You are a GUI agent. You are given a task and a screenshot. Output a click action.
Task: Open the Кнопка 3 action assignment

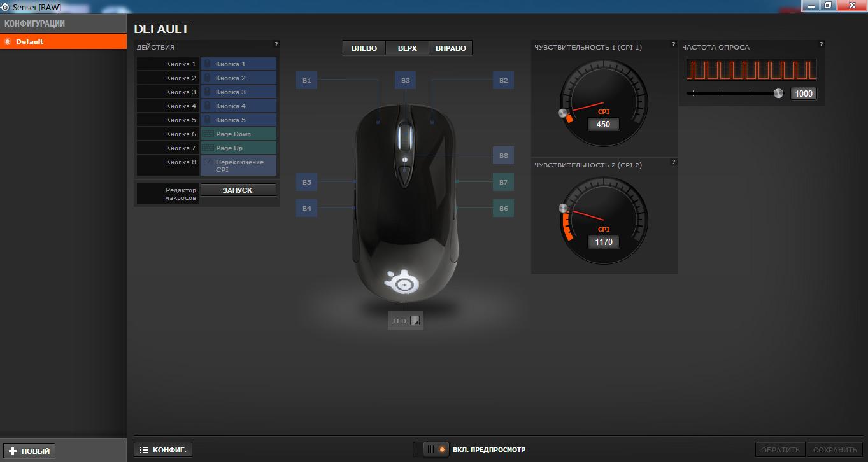coord(238,92)
